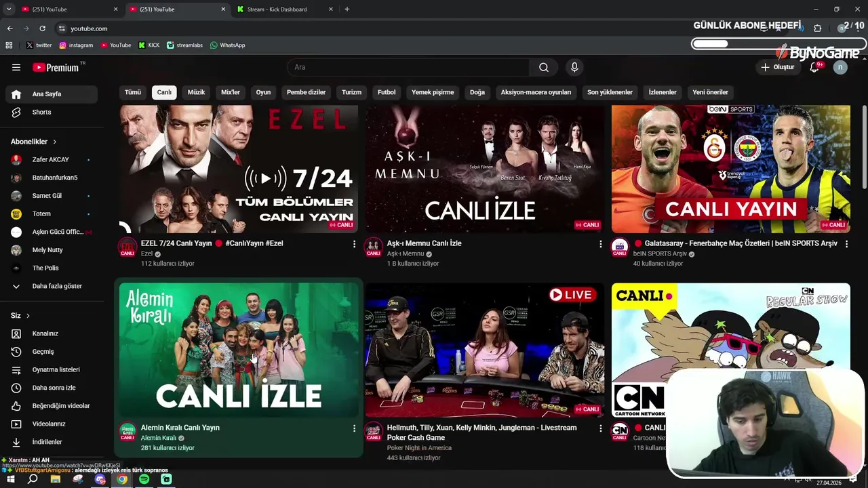Open The Polis channel subscription
Image resolution: width=868 pixels, height=488 pixels.
[51, 268]
